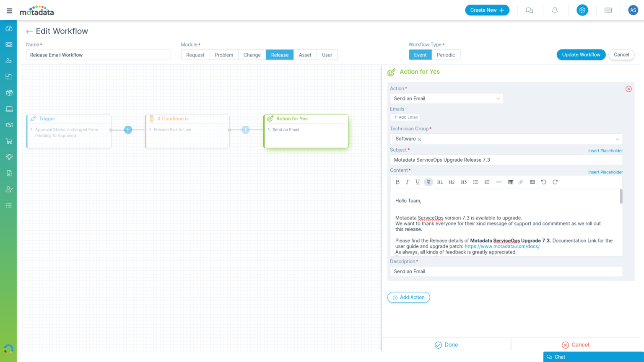Open the motadata.com docs link in content
This screenshot has height=362, width=644.
click(x=502, y=246)
